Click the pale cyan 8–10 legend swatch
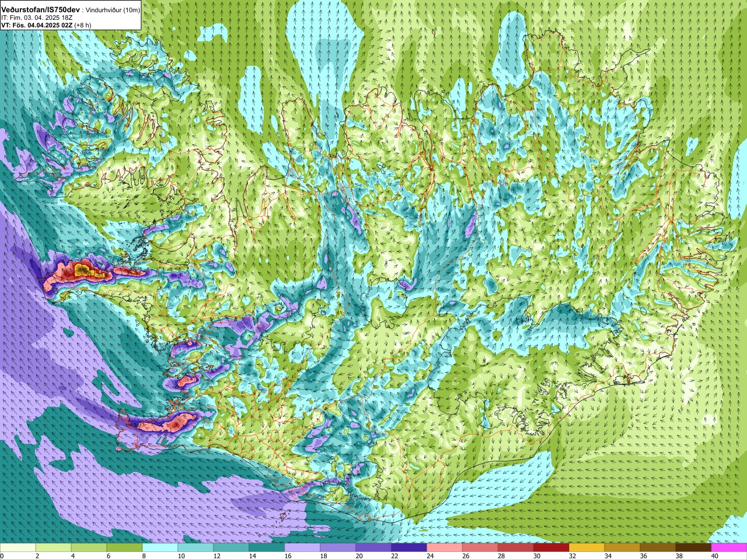This screenshot has height=560, width=747. point(160,548)
